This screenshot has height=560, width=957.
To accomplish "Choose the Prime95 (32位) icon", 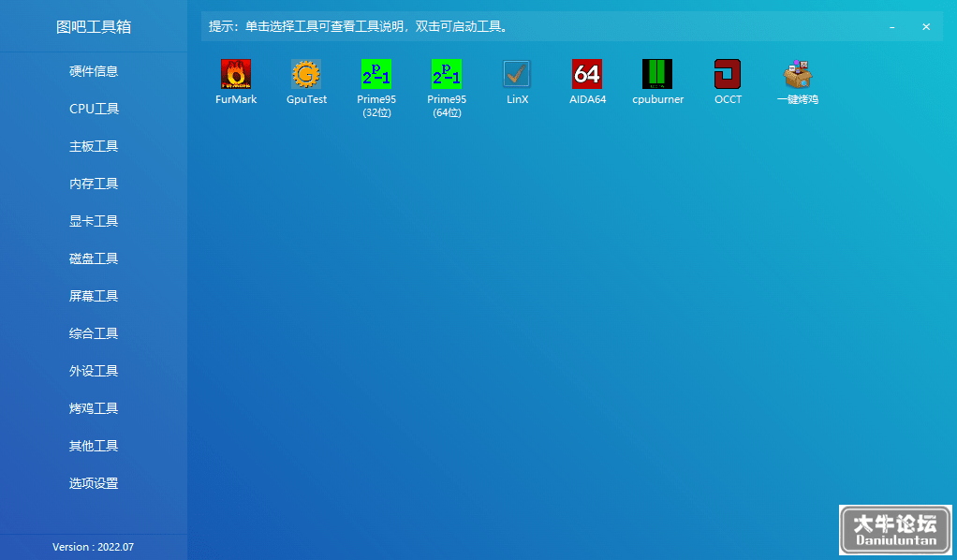I will click(x=376, y=74).
